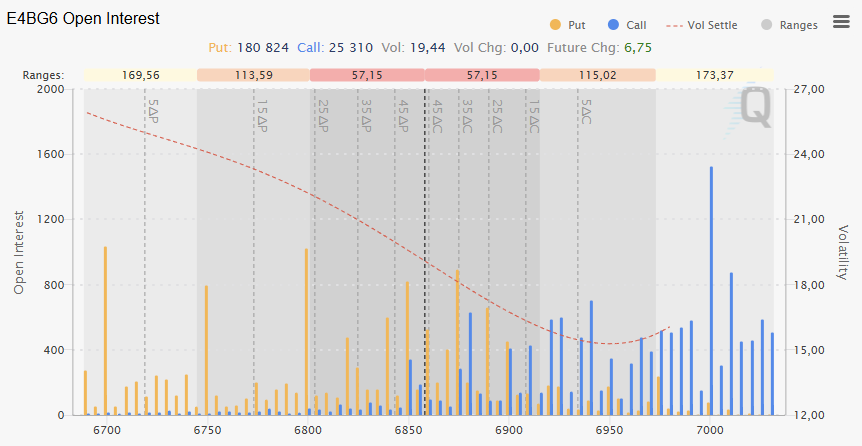Click the 45ΔC delta marker label
Viewport: 862px width, 446px height.
pos(437,116)
